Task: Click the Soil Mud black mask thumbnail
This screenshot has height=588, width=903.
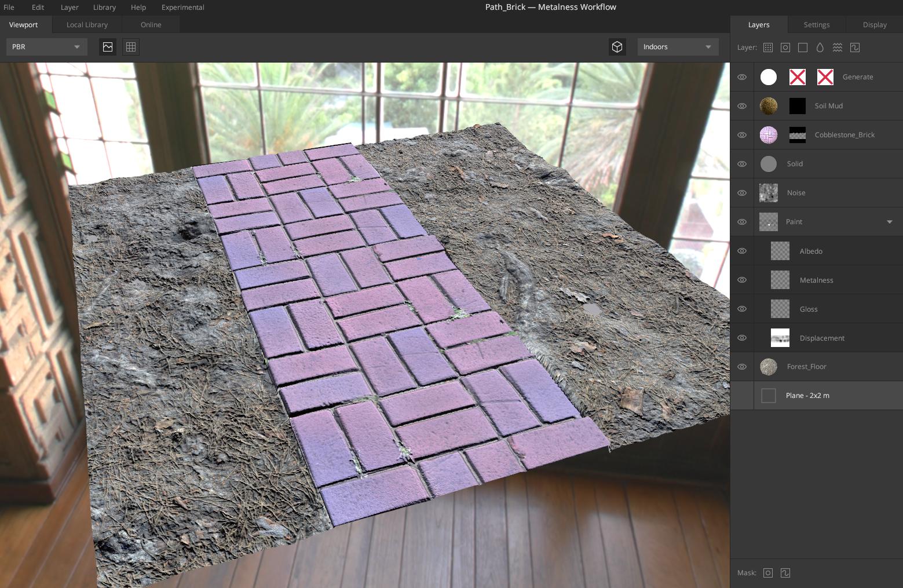Action: point(798,106)
